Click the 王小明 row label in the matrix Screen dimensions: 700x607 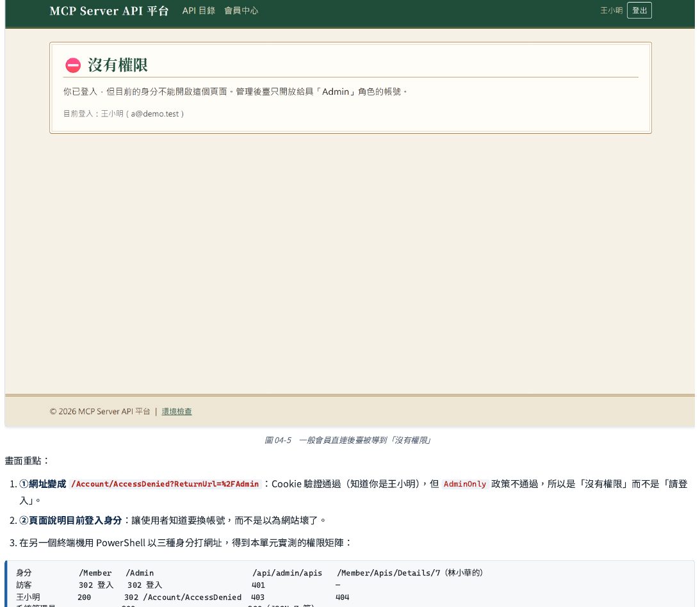tap(28, 597)
